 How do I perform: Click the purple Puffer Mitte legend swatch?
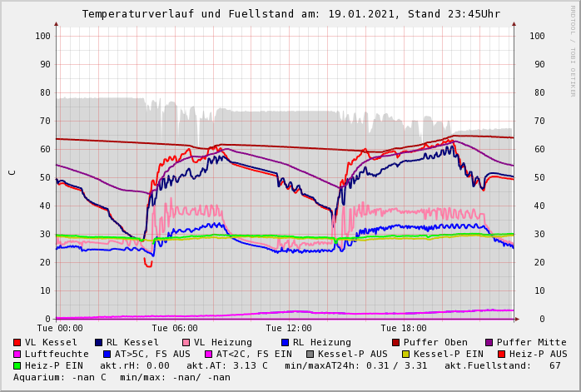[489, 342]
